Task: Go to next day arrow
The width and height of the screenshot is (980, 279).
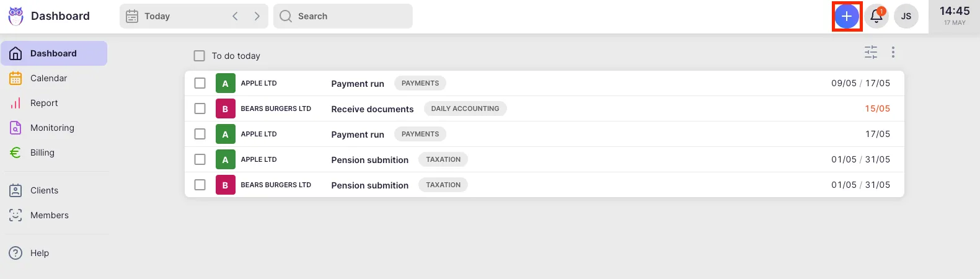Action: [257, 16]
